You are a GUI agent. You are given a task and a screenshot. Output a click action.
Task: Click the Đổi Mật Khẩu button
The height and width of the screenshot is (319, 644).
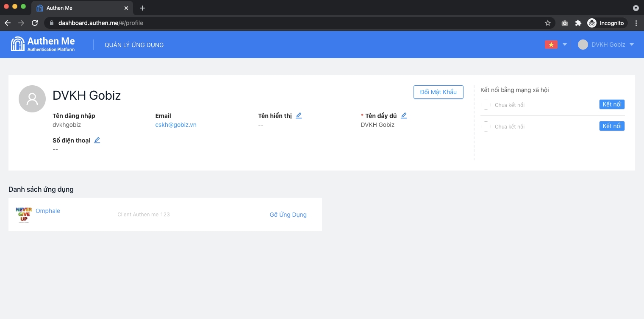pyautogui.click(x=438, y=92)
